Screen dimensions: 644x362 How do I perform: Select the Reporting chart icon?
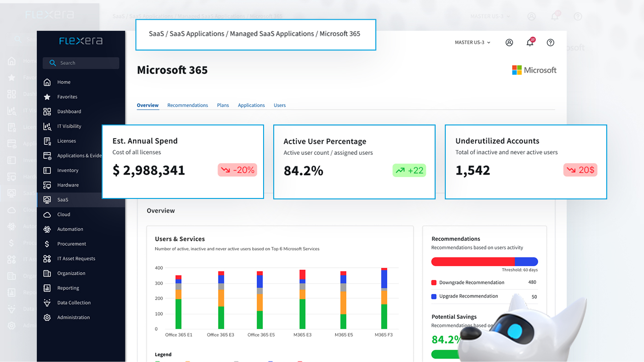(47, 288)
